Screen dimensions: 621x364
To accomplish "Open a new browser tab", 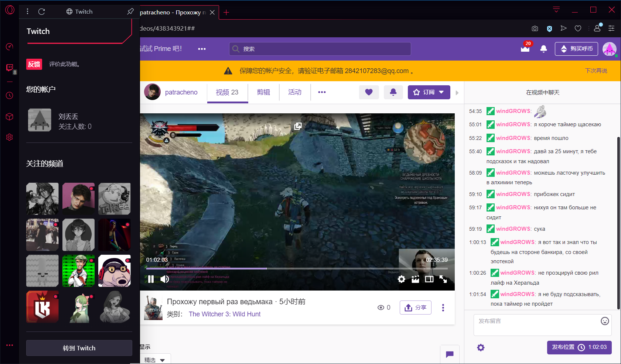I will (x=226, y=13).
